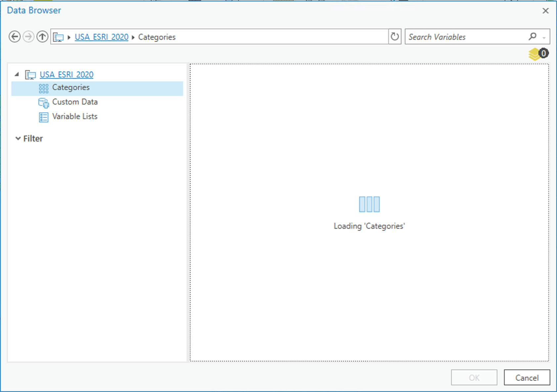Close the Data Browser dialog
The height and width of the screenshot is (392, 557).
pyautogui.click(x=546, y=11)
